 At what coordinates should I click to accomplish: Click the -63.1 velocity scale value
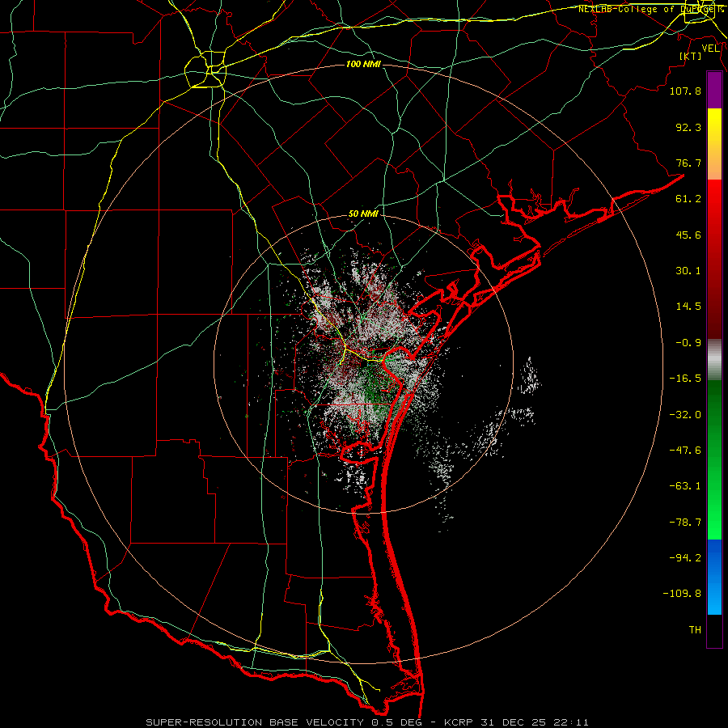tap(685, 486)
